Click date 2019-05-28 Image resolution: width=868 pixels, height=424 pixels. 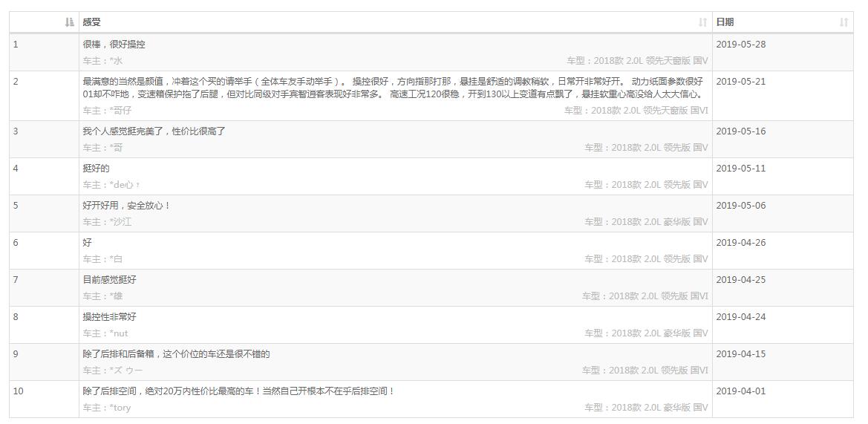pos(741,45)
